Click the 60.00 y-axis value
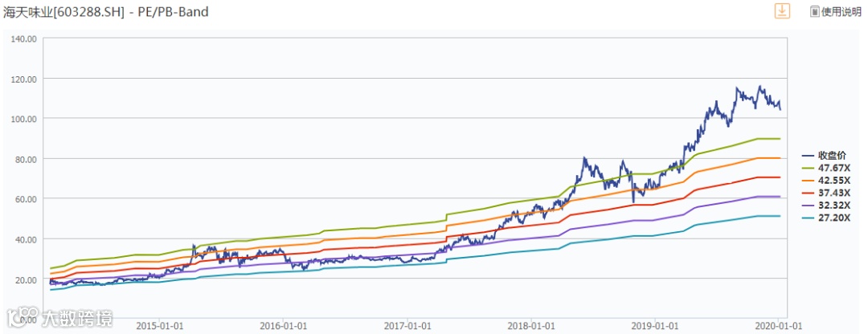 click(27, 199)
